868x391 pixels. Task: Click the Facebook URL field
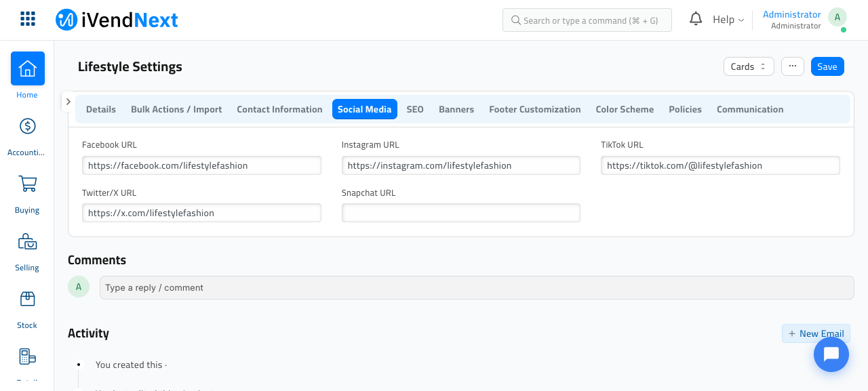coord(201,165)
